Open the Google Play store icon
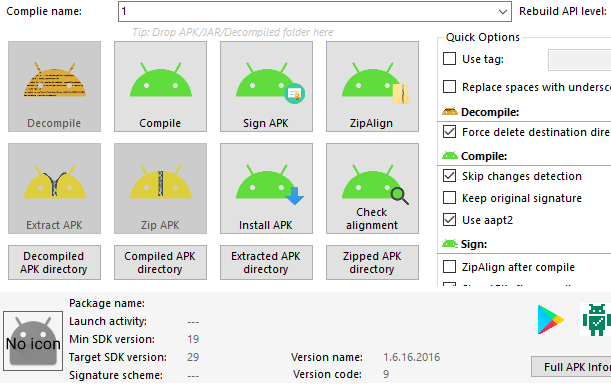 pyautogui.click(x=550, y=320)
